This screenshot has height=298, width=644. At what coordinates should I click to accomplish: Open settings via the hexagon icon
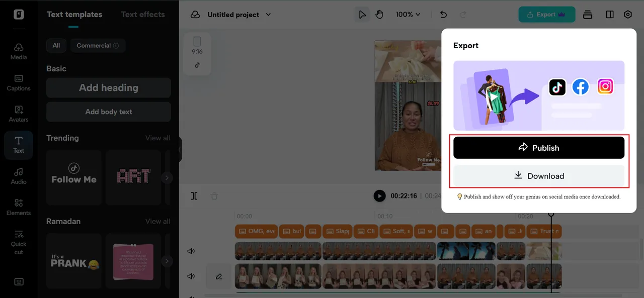628,15
